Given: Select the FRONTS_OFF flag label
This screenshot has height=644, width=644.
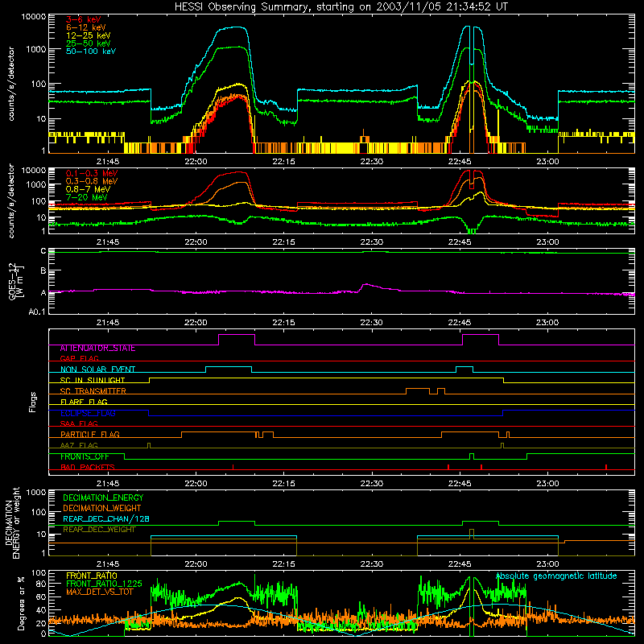Looking at the screenshot, I should pyautogui.click(x=85, y=456).
